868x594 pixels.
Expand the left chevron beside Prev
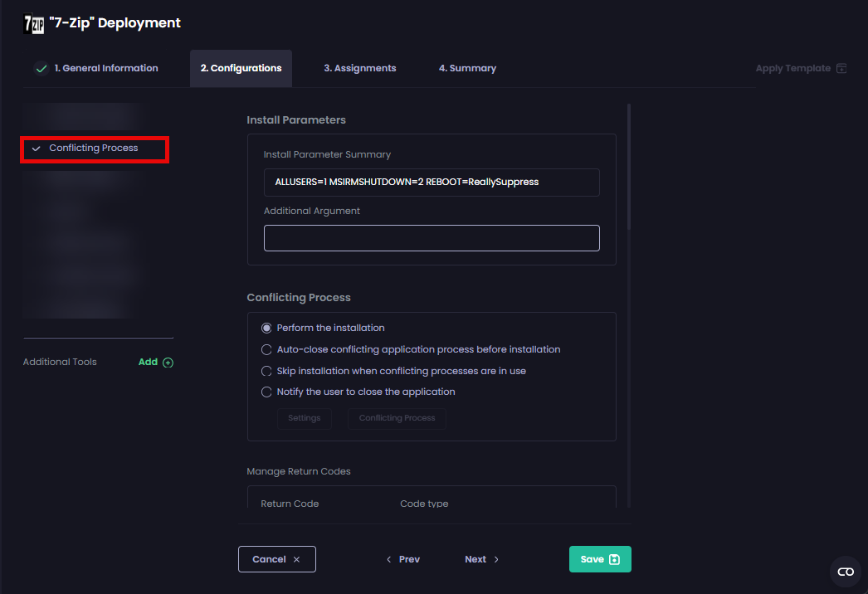pyautogui.click(x=388, y=558)
